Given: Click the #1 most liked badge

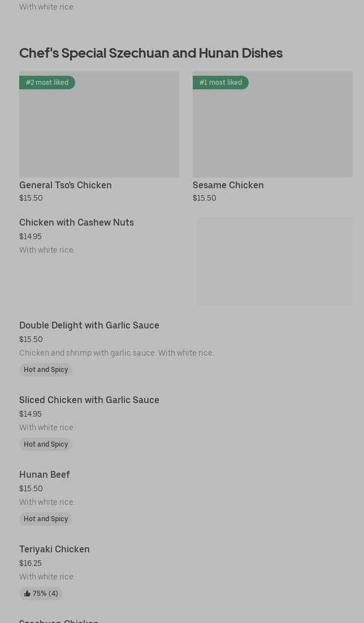Looking at the screenshot, I should (x=220, y=83).
